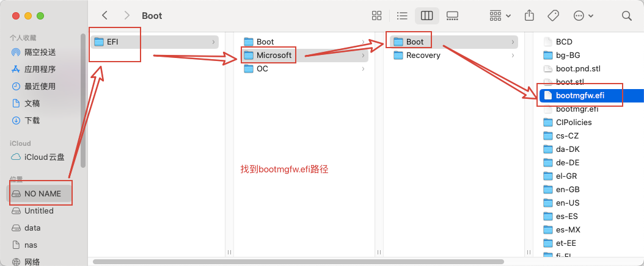Click the first column resize handle
The image size is (644, 266).
[230, 252]
